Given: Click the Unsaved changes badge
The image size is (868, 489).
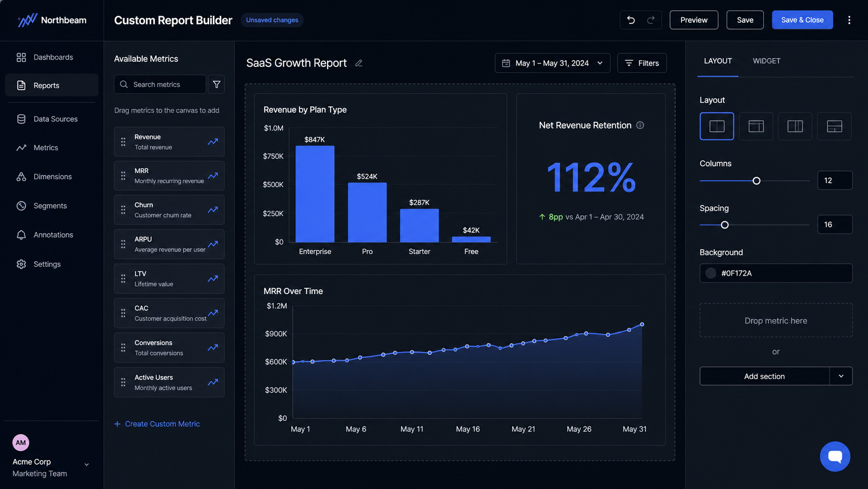Looking at the screenshot, I should click(x=272, y=20).
